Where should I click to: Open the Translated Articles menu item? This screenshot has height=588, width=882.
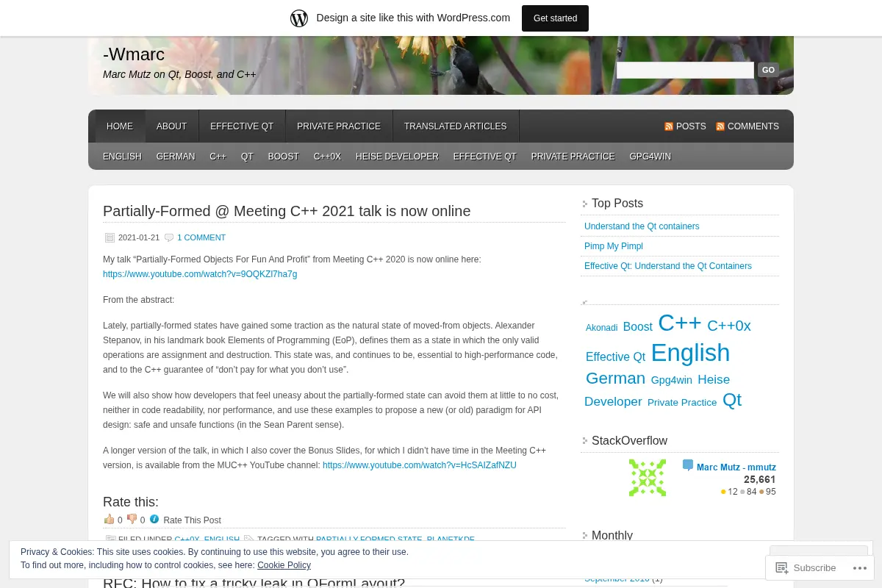pos(456,126)
